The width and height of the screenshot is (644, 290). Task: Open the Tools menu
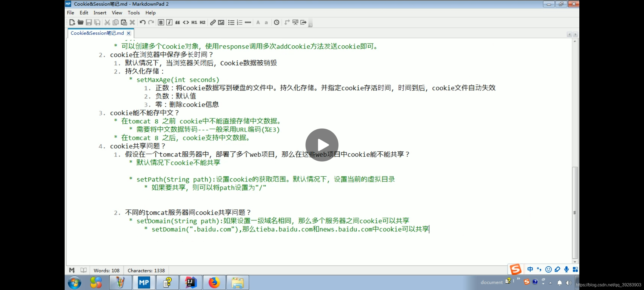tap(133, 13)
